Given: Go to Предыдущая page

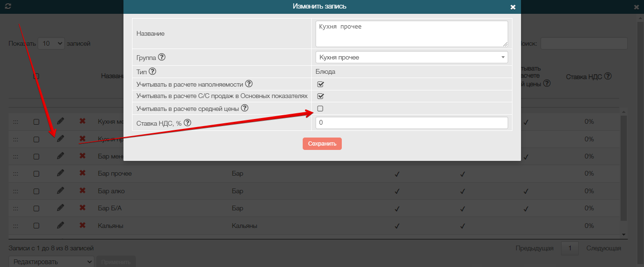Looking at the screenshot, I should tap(534, 248).
